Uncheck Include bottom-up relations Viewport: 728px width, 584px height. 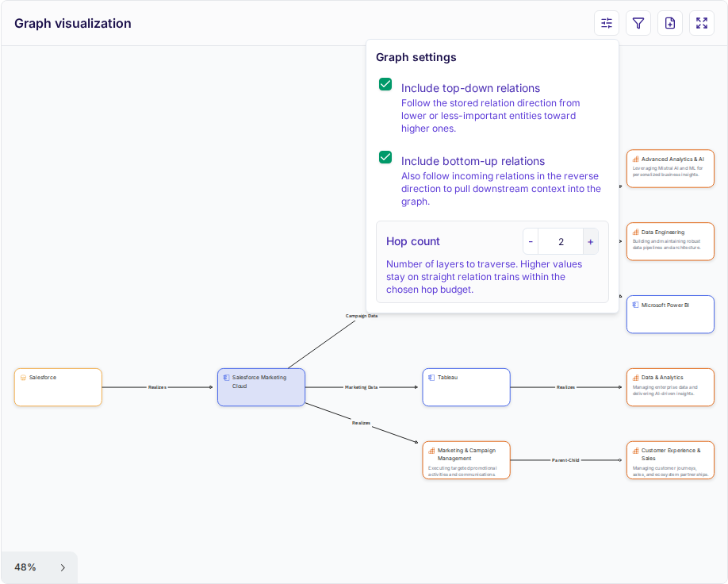coord(385,157)
